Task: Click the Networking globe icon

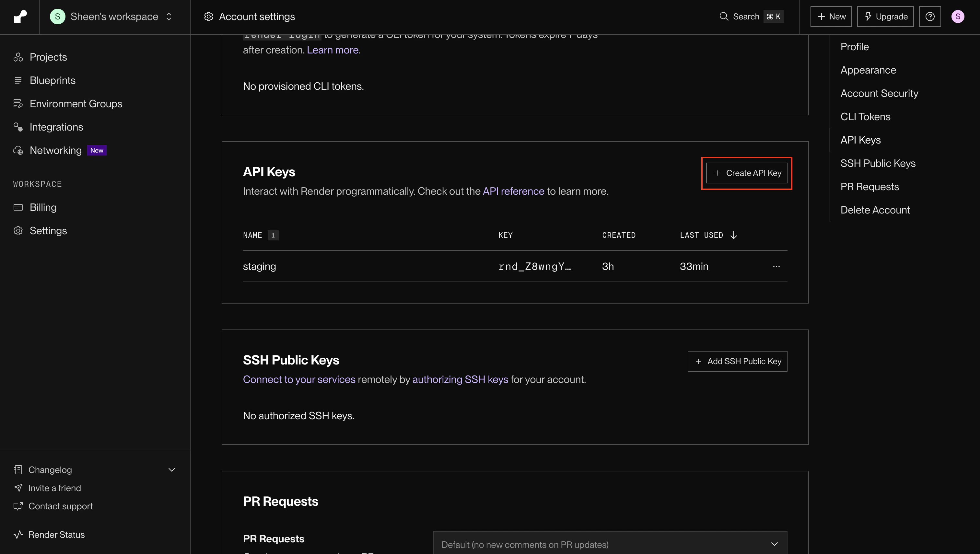Action: [18, 150]
